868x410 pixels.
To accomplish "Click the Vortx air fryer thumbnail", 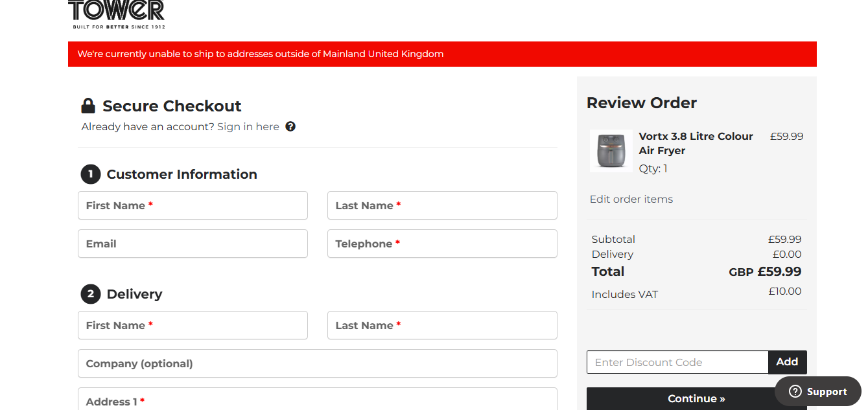I will coord(611,150).
